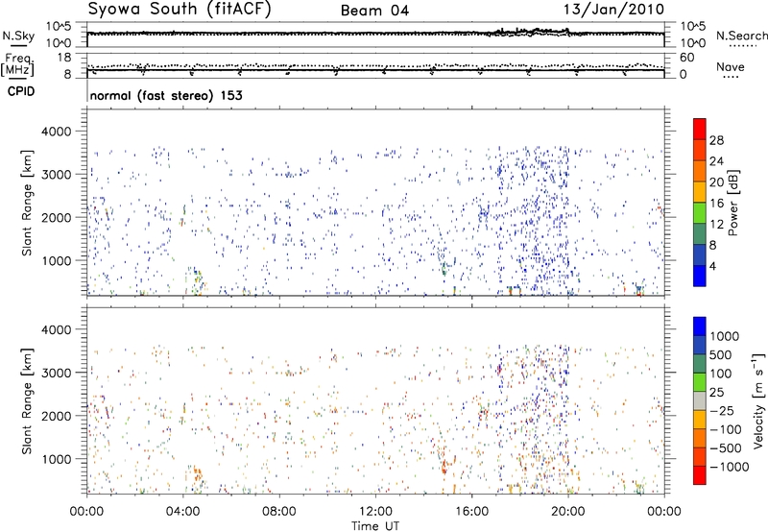Click the '60' Nave axis tick label
Viewport: 768px width, 532px height.
coord(686,58)
